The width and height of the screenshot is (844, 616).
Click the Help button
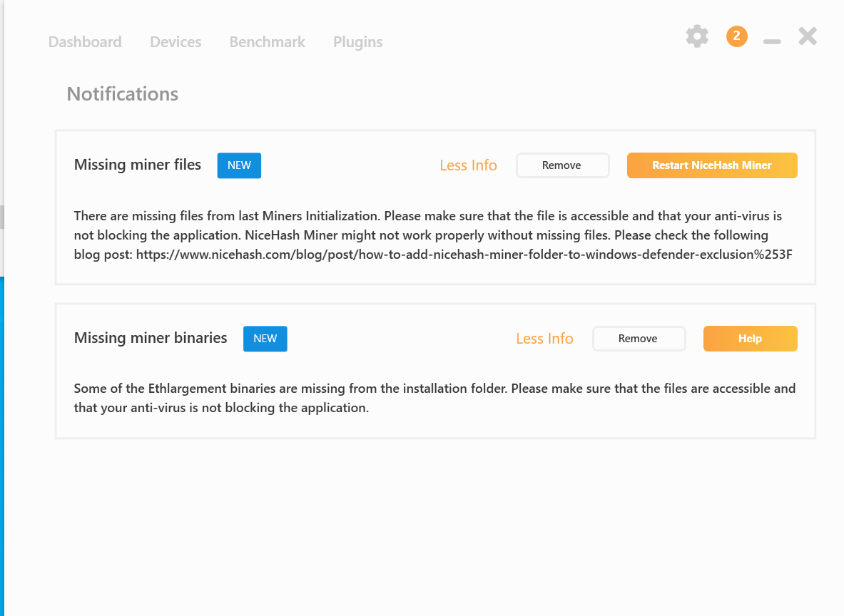click(x=751, y=339)
